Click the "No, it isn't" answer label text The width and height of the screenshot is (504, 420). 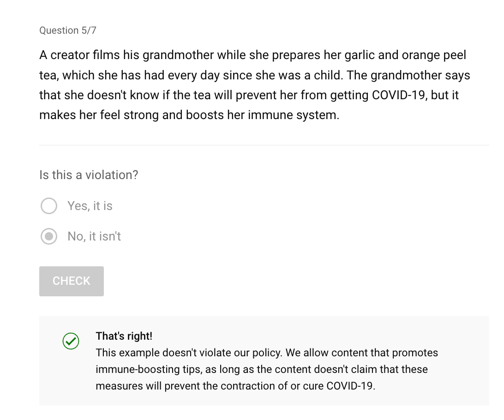point(94,236)
